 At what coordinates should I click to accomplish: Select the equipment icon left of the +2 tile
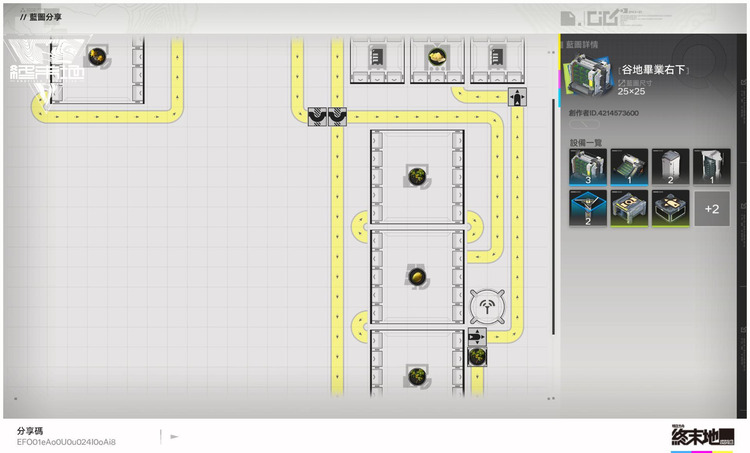(x=669, y=209)
